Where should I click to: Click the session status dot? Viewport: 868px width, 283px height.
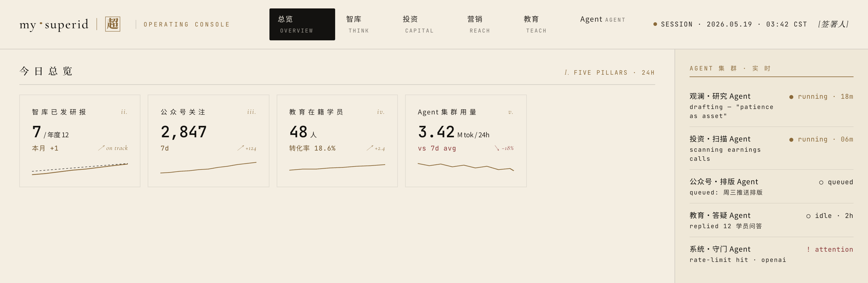coord(655,24)
